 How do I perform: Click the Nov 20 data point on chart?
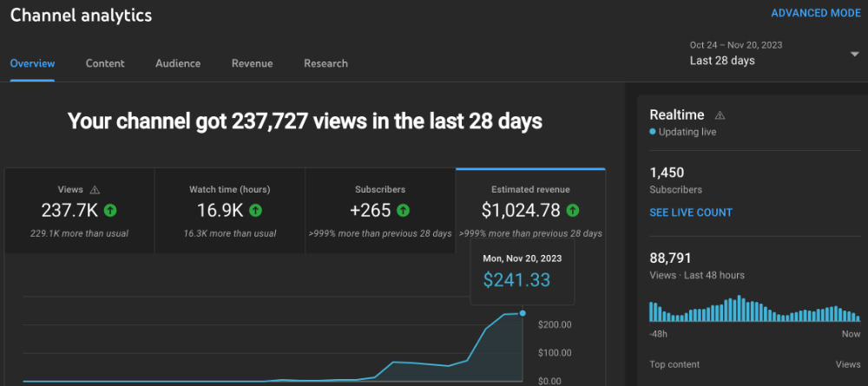click(523, 313)
